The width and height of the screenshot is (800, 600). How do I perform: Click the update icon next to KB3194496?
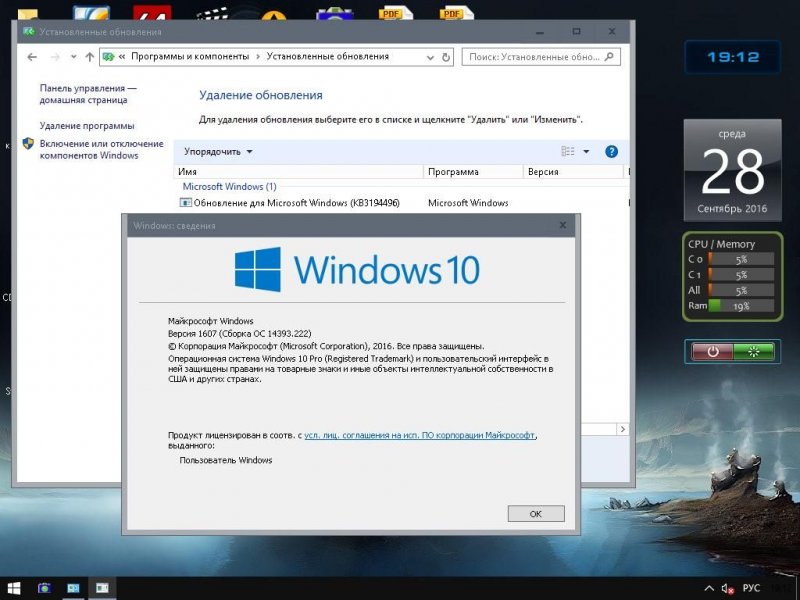pyautogui.click(x=185, y=203)
